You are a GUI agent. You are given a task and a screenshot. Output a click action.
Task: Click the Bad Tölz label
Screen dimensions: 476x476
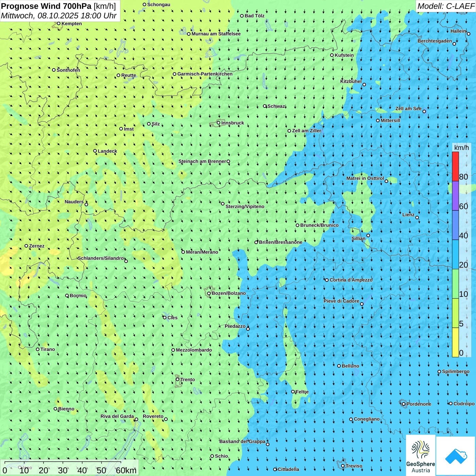click(x=255, y=16)
